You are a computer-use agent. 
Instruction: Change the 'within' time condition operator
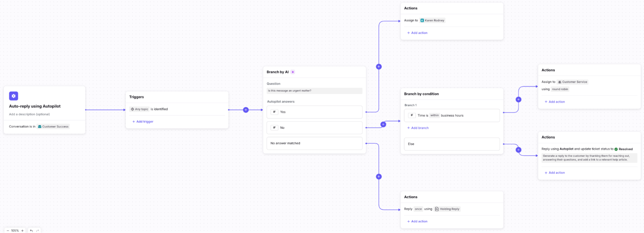pos(435,116)
